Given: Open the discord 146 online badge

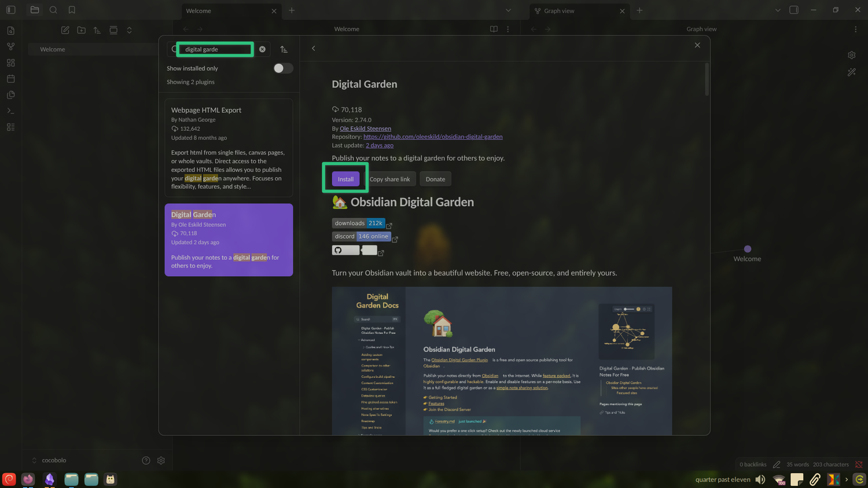Looking at the screenshot, I should tap(362, 236).
